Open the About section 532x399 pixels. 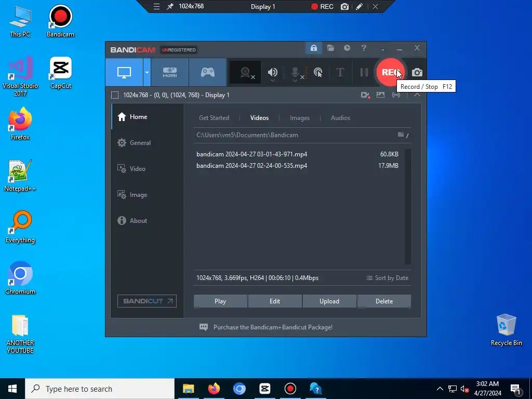[x=147, y=220]
